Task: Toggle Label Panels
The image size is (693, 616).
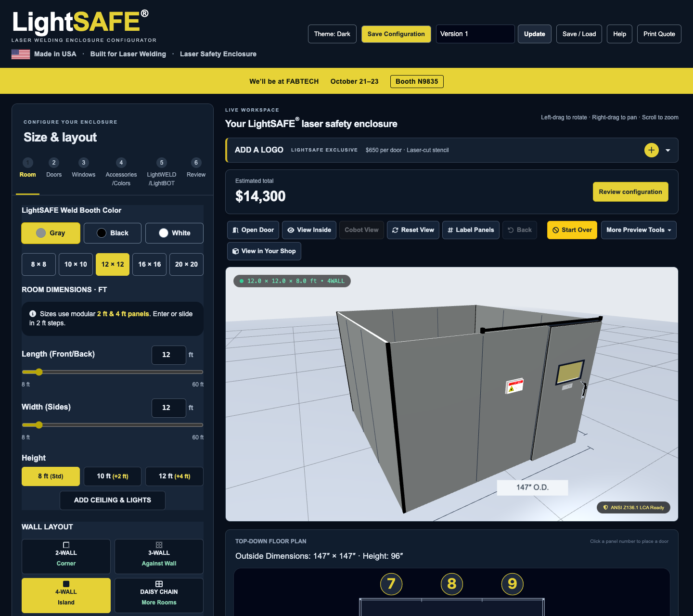Action: 471,230
